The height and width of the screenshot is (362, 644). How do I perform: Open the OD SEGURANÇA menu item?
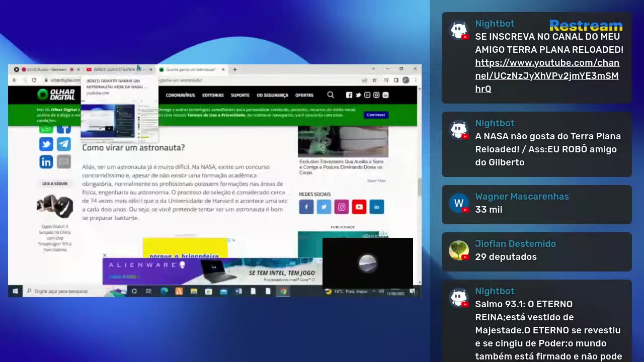(272, 95)
